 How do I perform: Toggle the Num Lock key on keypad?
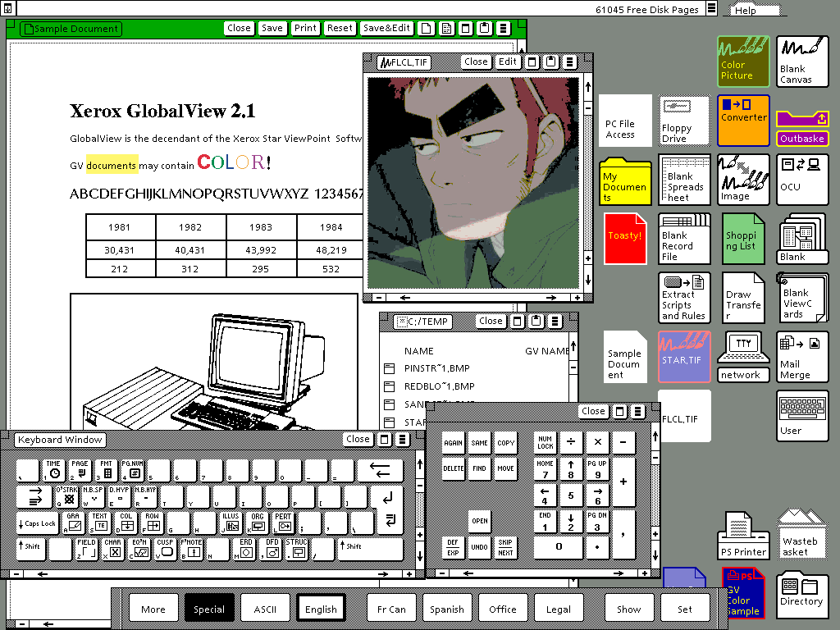pyautogui.click(x=546, y=442)
